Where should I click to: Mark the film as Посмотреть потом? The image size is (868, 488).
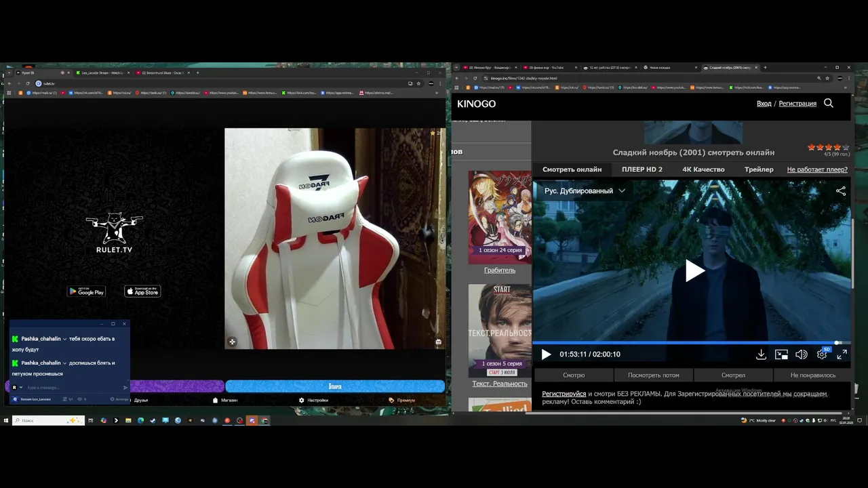pyautogui.click(x=653, y=375)
